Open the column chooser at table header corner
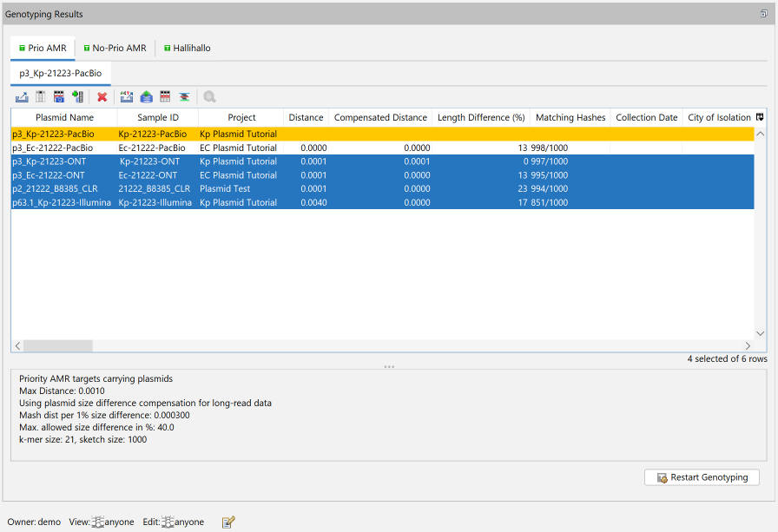This screenshot has width=778, height=532. click(x=760, y=117)
